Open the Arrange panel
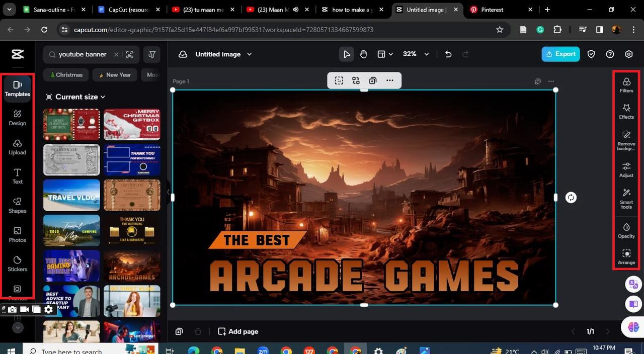Viewport: 644px width, 354px height. tap(626, 257)
